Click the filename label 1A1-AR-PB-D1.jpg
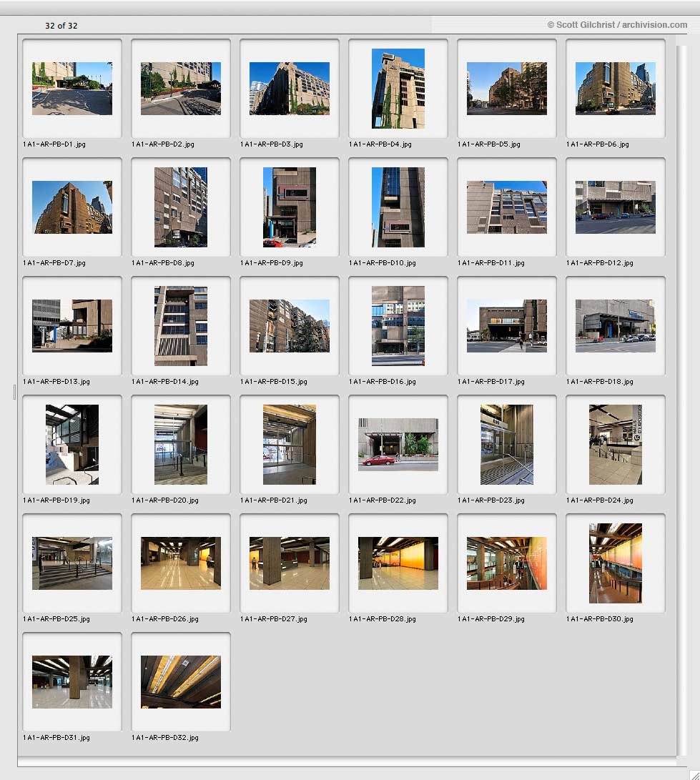Image resolution: width=700 pixels, height=780 pixels. pyautogui.click(x=54, y=144)
